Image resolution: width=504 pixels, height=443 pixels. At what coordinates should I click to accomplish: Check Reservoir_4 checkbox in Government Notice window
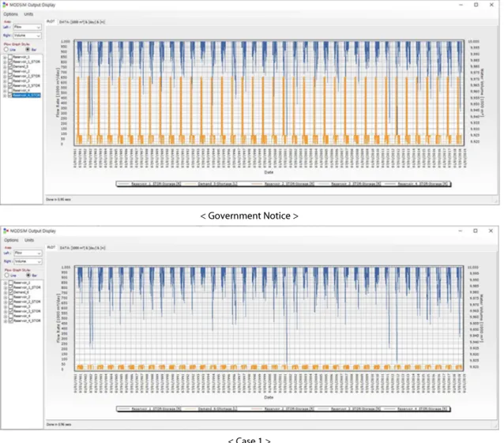tap(10, 91)
